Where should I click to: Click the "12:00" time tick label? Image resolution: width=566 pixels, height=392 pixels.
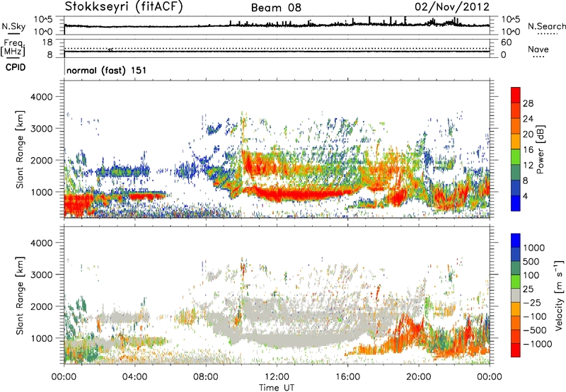coord(277,377)
